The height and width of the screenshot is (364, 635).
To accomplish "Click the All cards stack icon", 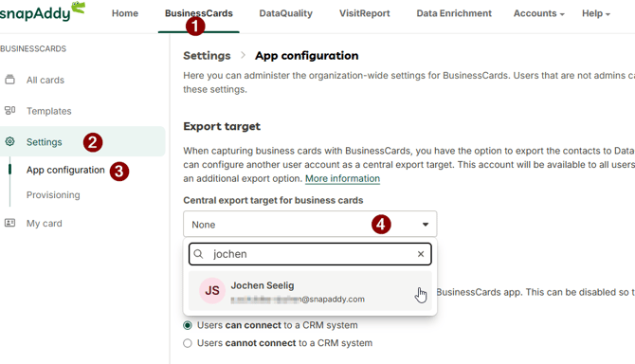I will click(x=9, y=80).
